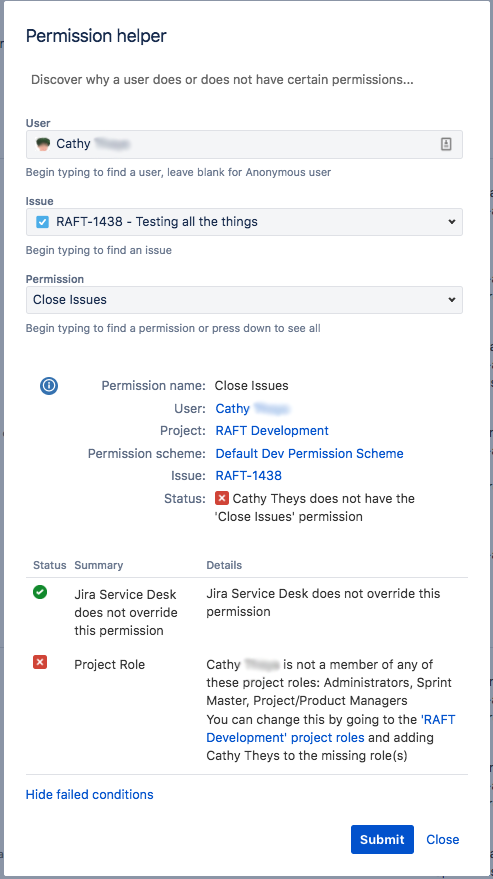
Task: Click the Summary column header
Action: (x=99, y=565)
